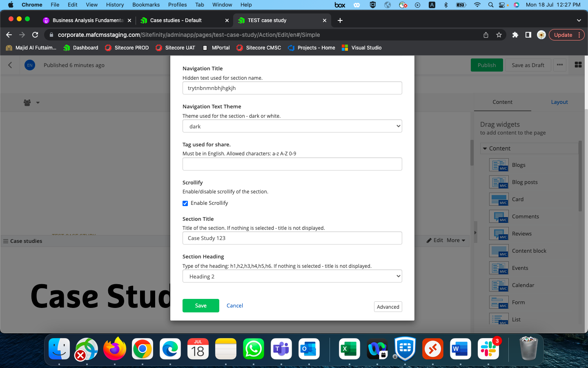
Task: Click the Cancel link
Action: click(x=235, y=306)
